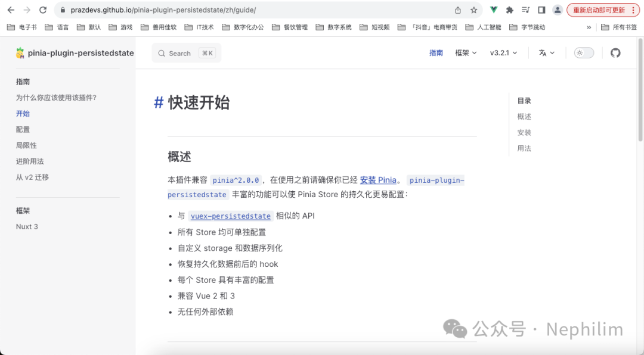
Task: Open the 语言 bookmark folder
Action: pos(57,27)
